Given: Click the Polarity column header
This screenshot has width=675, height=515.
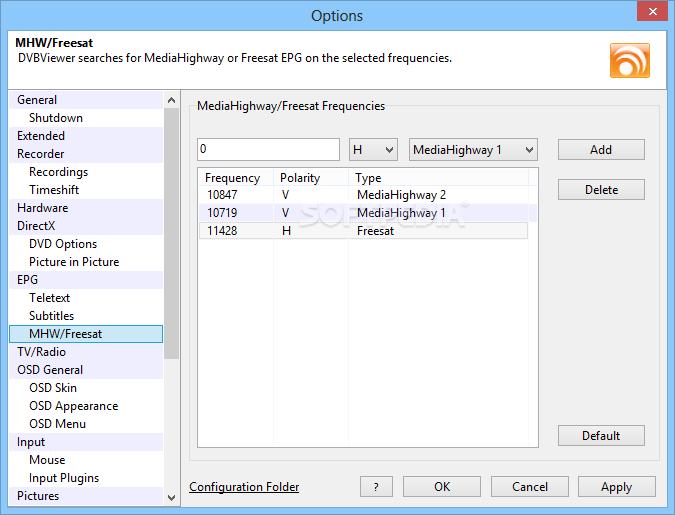Looking at the screenshot, I should click(311, 177).
